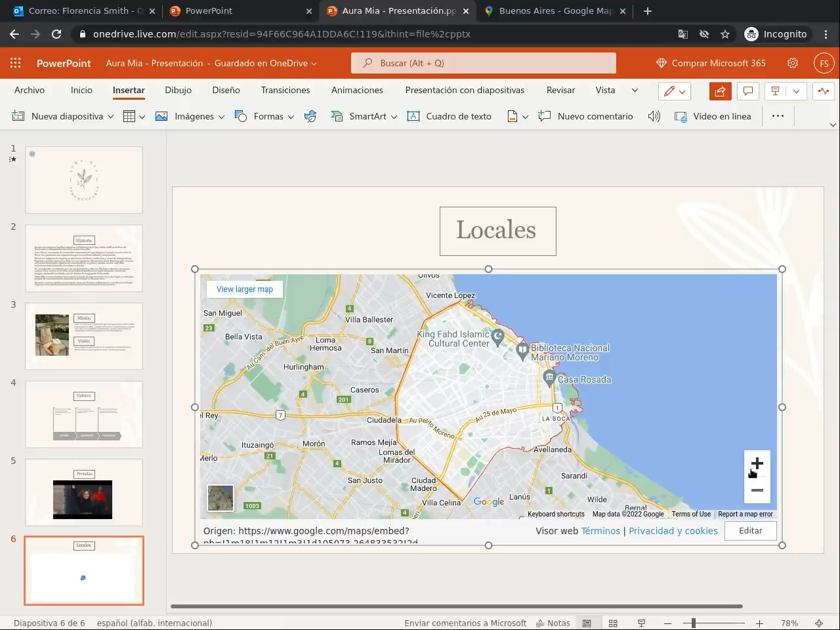Switch to slide sorter grid view

pyautogui.click(x=613, y=623)
